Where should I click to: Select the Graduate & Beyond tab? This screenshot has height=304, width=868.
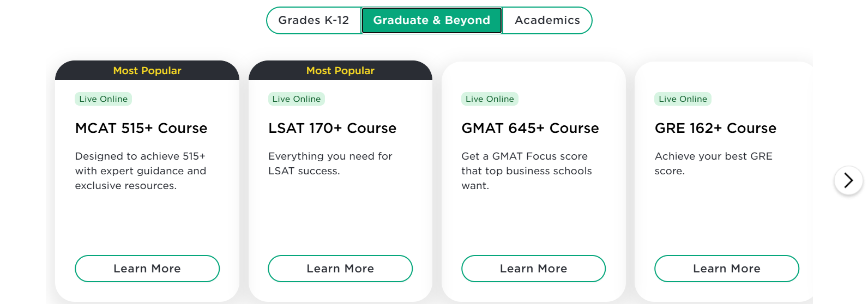(431, 21)
